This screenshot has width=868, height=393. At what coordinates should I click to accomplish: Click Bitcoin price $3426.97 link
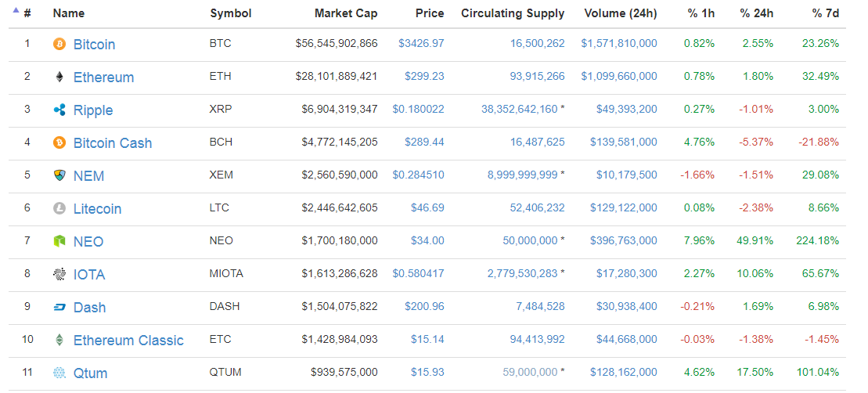point(421,44)
